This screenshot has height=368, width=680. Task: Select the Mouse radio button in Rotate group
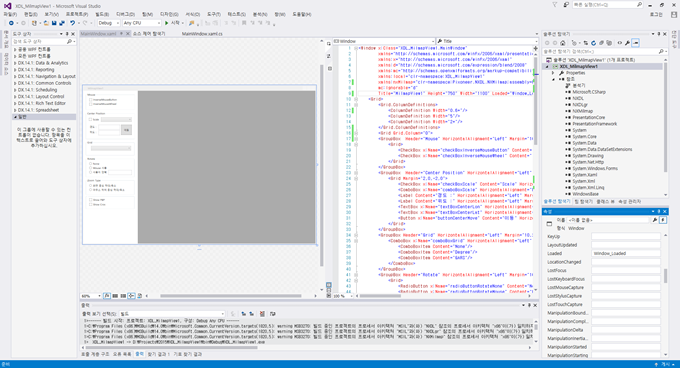(x=91, y=168)
